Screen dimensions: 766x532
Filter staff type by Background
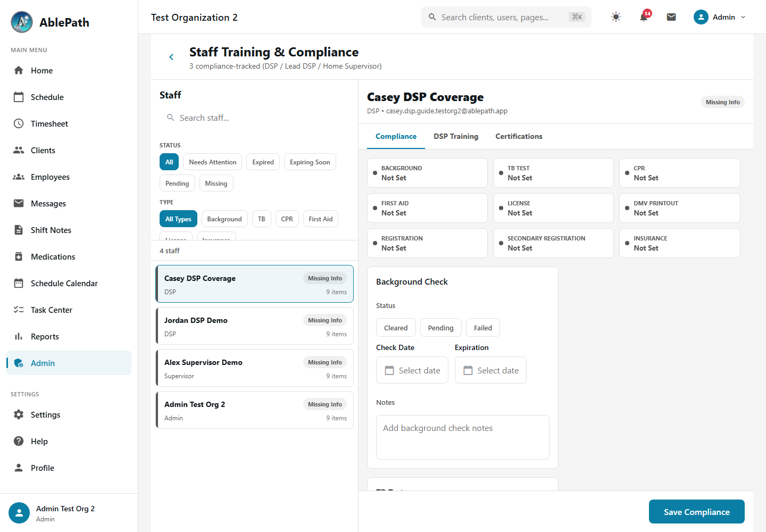coord(224,219)
